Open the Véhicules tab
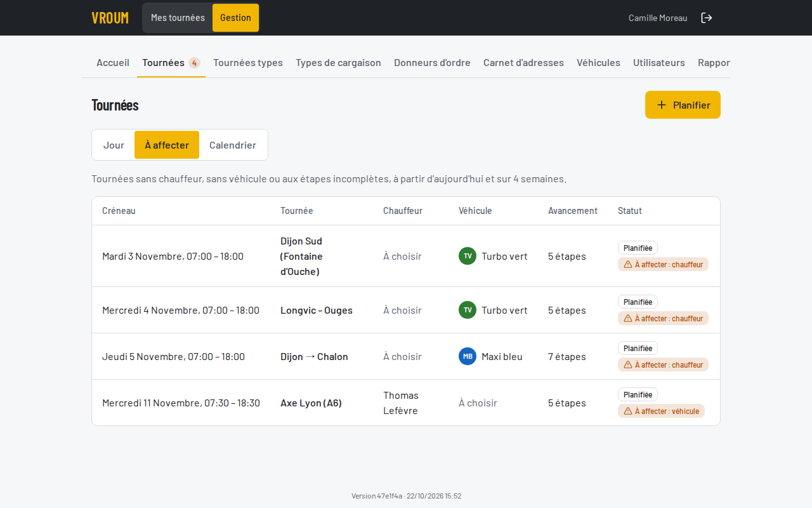The image size is (812, 508). (598, 62)
